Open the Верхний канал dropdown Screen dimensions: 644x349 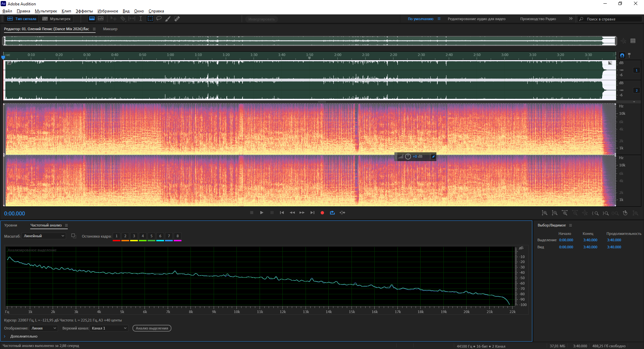(x=109, y=328)
